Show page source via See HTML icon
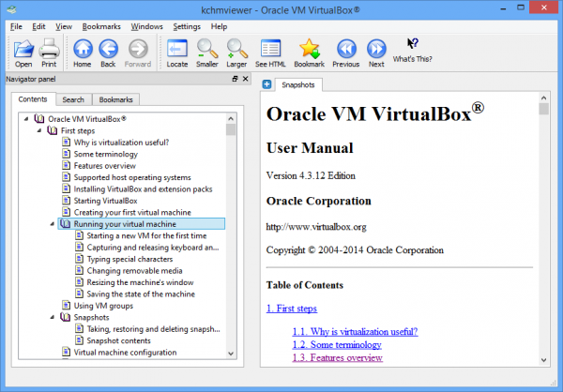The image size is (563, 392). [x=270, y=53]
